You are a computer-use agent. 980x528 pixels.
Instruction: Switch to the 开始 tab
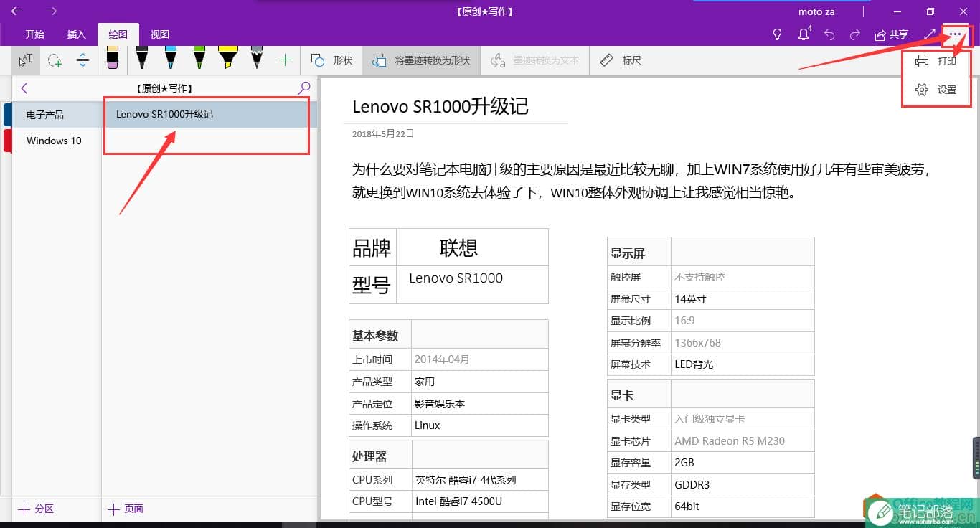[x=34, y=34]
